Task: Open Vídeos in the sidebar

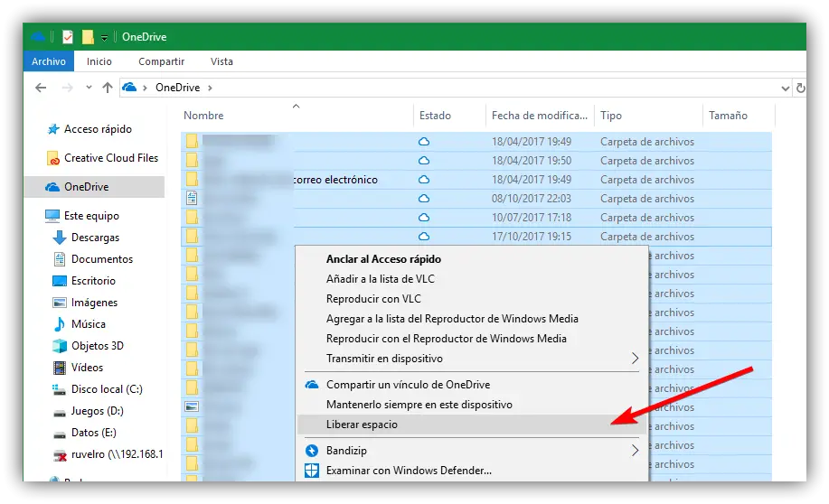Action: [x=87, y=368]
